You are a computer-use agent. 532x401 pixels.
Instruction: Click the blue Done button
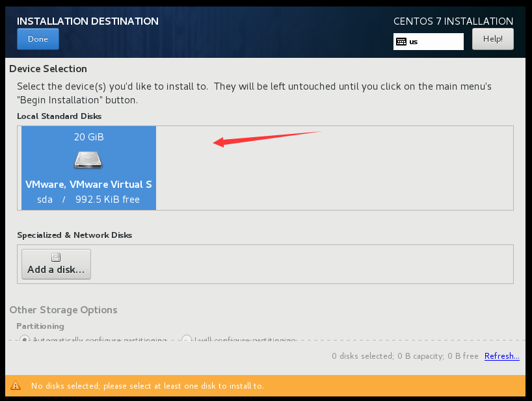(x=38, y=39)
